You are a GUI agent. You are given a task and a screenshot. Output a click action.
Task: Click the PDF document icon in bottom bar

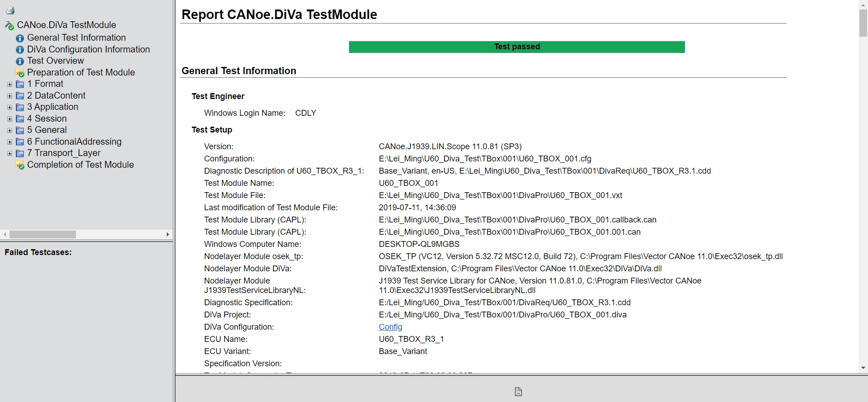pos(519,392)
